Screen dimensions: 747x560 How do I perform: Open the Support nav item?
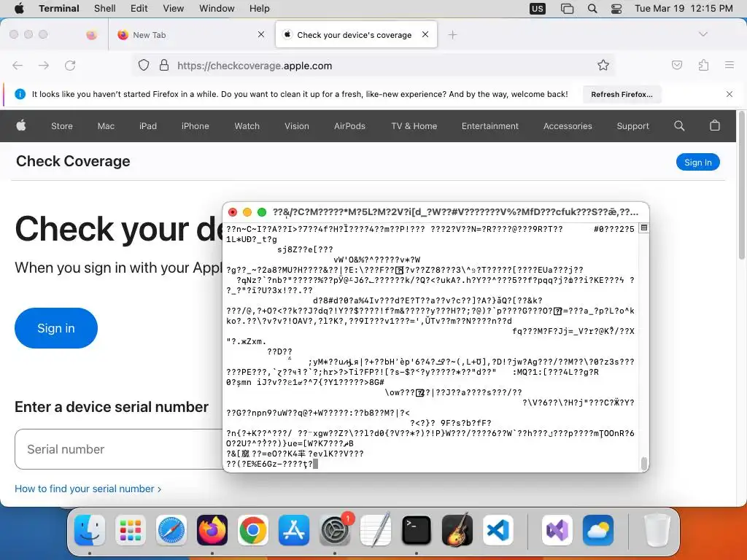[x=632, y=126]
